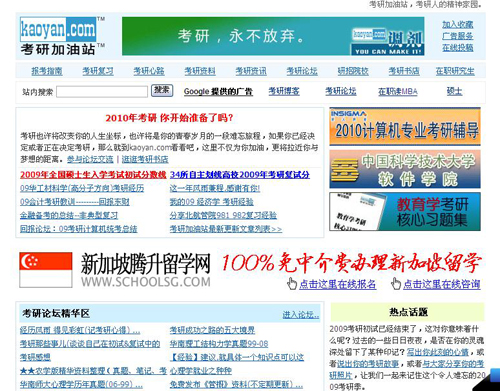The width and height of the screenshot is (500, 391).
Task: Click 点击这里在线咨询 link
Action: 442,284
